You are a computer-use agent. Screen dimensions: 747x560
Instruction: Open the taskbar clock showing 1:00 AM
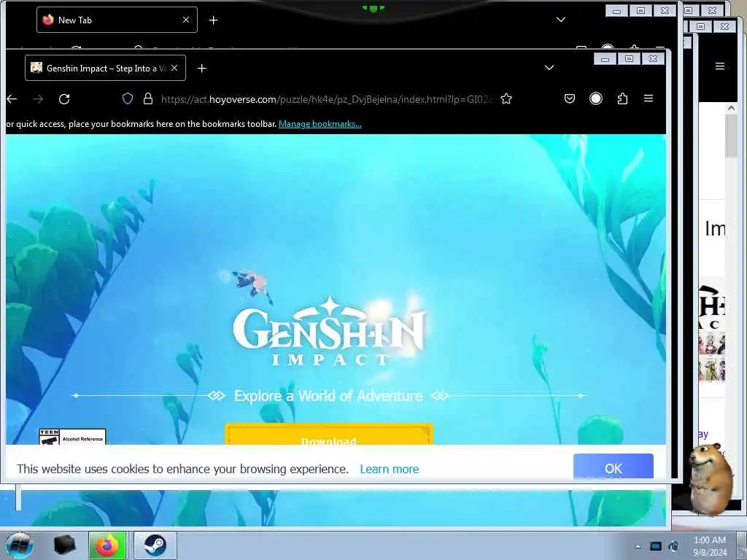pyautogui.click(x=710, y=546)
